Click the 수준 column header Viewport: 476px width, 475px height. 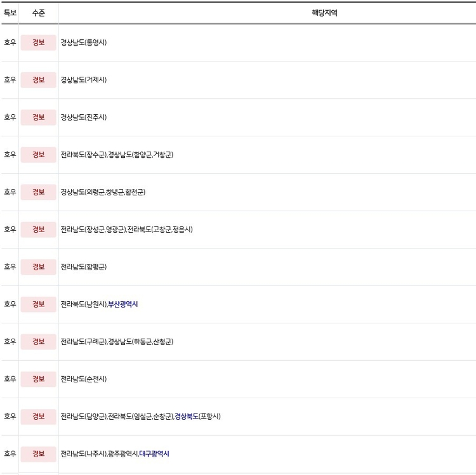click(x=39, y=13)
